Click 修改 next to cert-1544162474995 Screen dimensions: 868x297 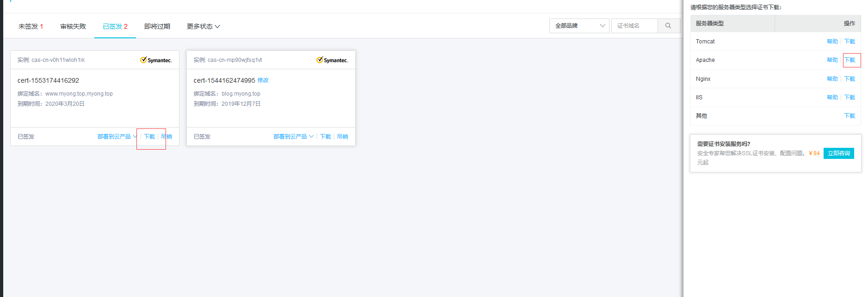[x=263, y=80]
